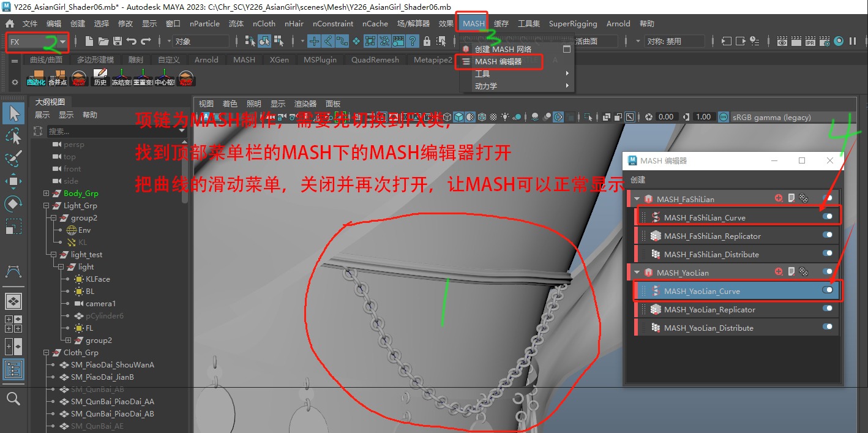This screenshot has width=868, height=433.
Task: Click the Outliner layout icon in left sidebar
Action: point(13,369)
